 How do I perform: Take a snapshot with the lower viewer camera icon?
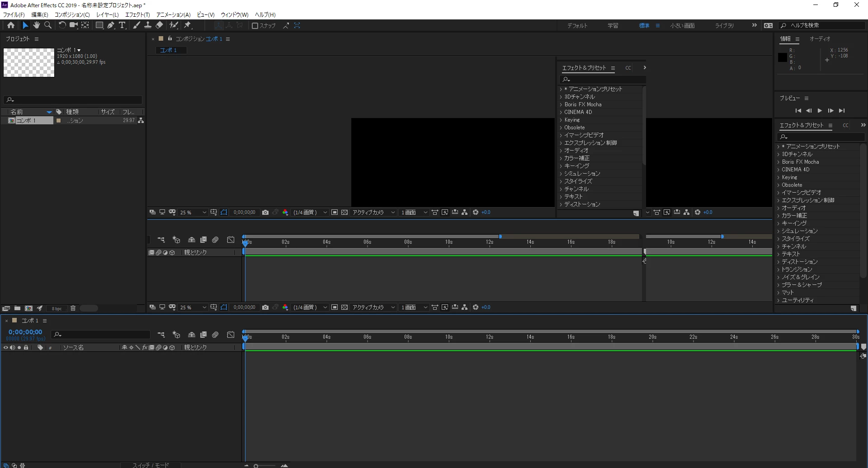[265, 307]
